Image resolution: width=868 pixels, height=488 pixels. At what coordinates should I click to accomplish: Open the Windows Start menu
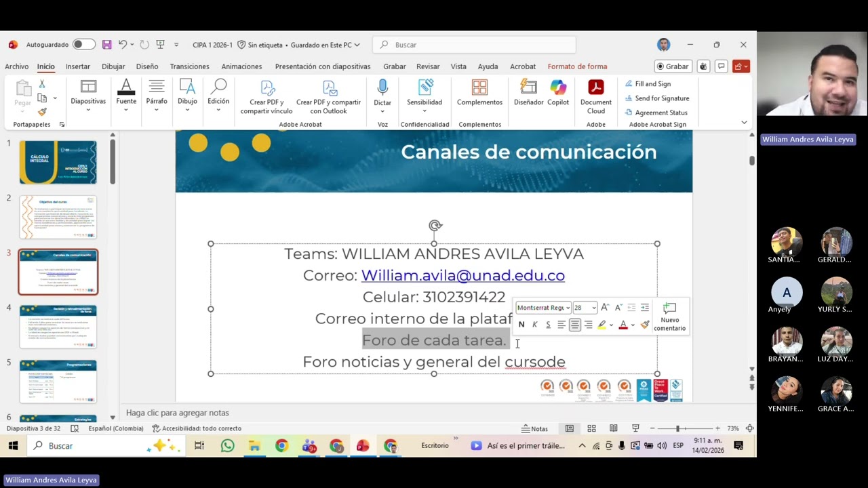click(13, 445)
